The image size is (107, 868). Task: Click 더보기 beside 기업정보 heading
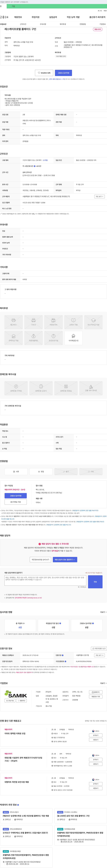point(103,683)
